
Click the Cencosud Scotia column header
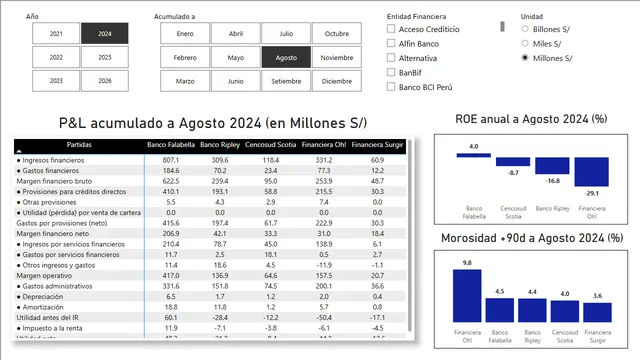pyautogui.click(x=271, y=144)
